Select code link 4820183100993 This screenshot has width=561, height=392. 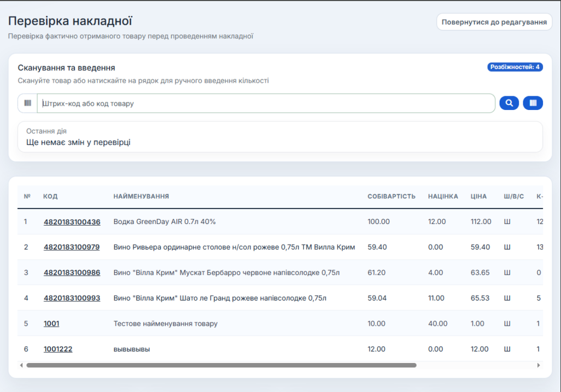[72, 298]
